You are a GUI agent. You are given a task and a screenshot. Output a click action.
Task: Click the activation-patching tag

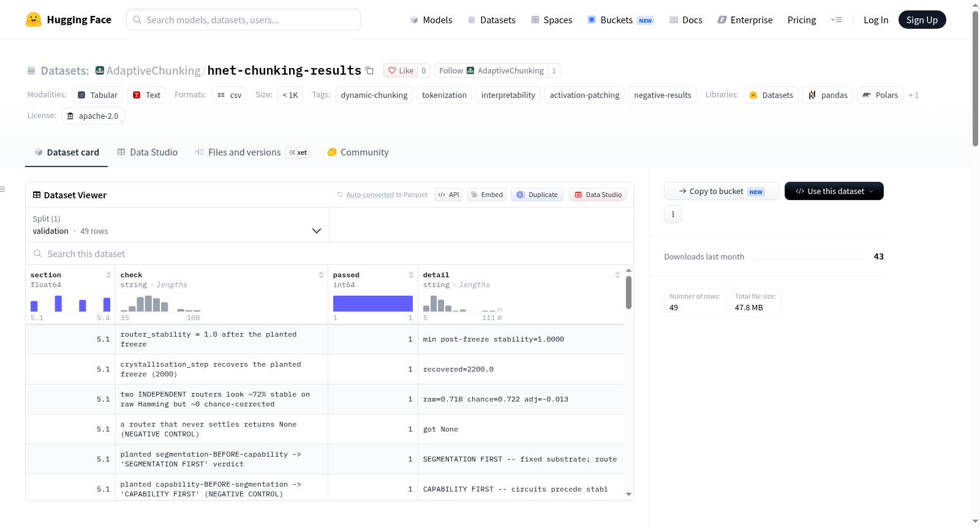click(584, 95)
